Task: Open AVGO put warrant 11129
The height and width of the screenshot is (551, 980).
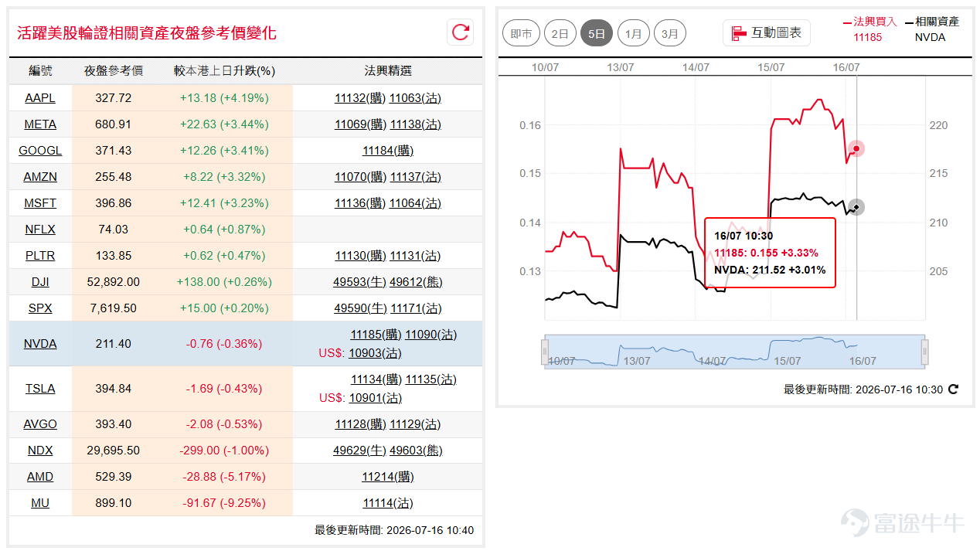Action: point(415,424)
